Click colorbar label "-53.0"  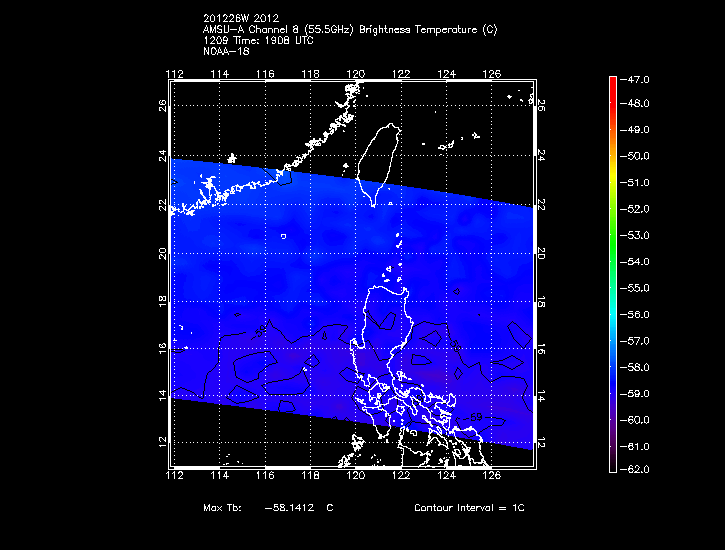634,235
